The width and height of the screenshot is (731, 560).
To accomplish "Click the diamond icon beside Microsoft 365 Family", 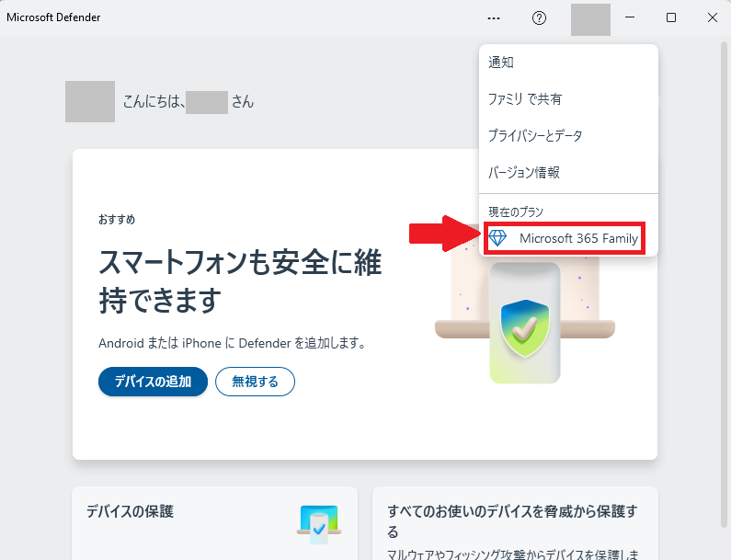I will (x=497, y=239).
